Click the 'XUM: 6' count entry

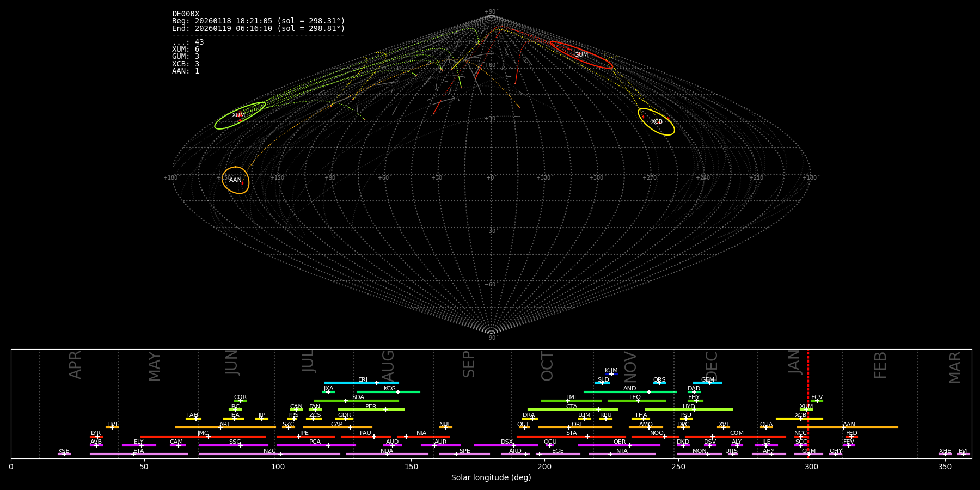pyautogui.click(x=186, y=50)
